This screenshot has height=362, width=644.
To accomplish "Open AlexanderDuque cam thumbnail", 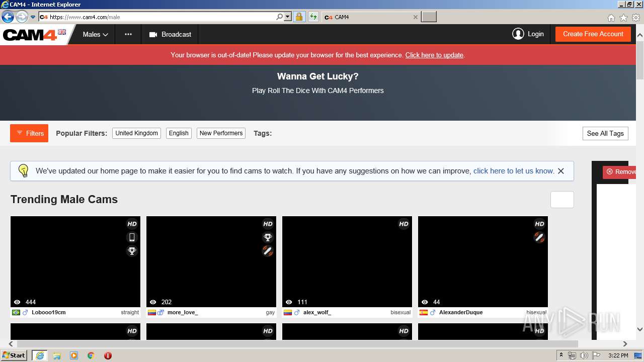I will (x=483, y=261).
